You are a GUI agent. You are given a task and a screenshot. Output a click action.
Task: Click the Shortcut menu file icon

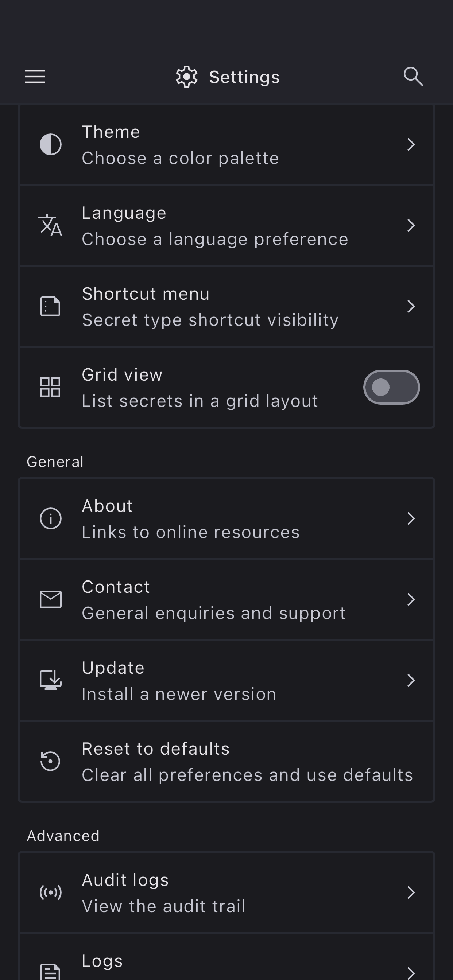(x=51, y=306)
